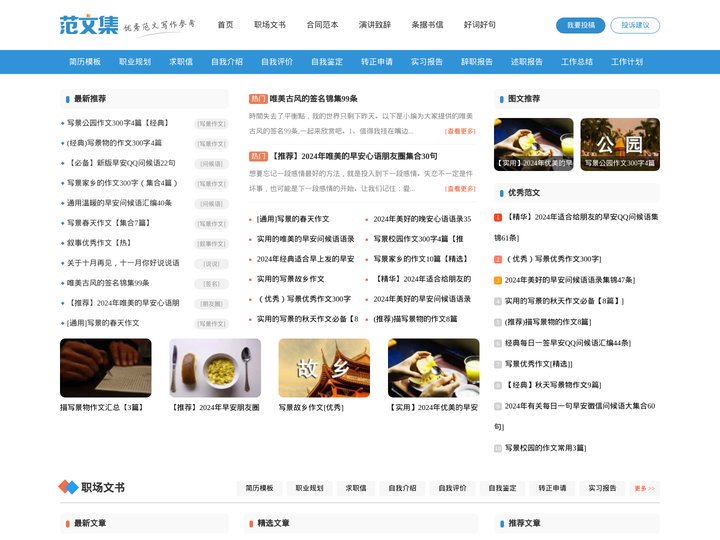Click the diamond icon beside 职场文书 heading
Viewport: 720px width, 540px height.
point(67,487)
